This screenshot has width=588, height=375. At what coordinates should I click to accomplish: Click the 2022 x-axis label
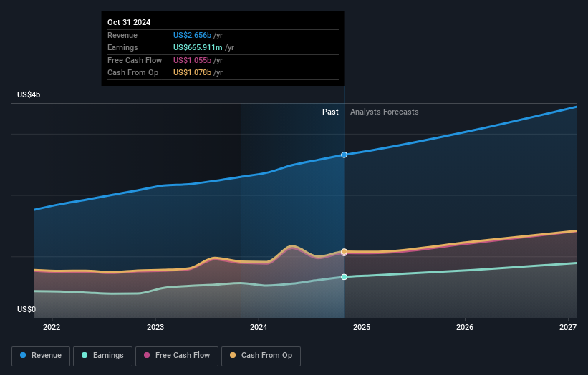coord(52,327)
